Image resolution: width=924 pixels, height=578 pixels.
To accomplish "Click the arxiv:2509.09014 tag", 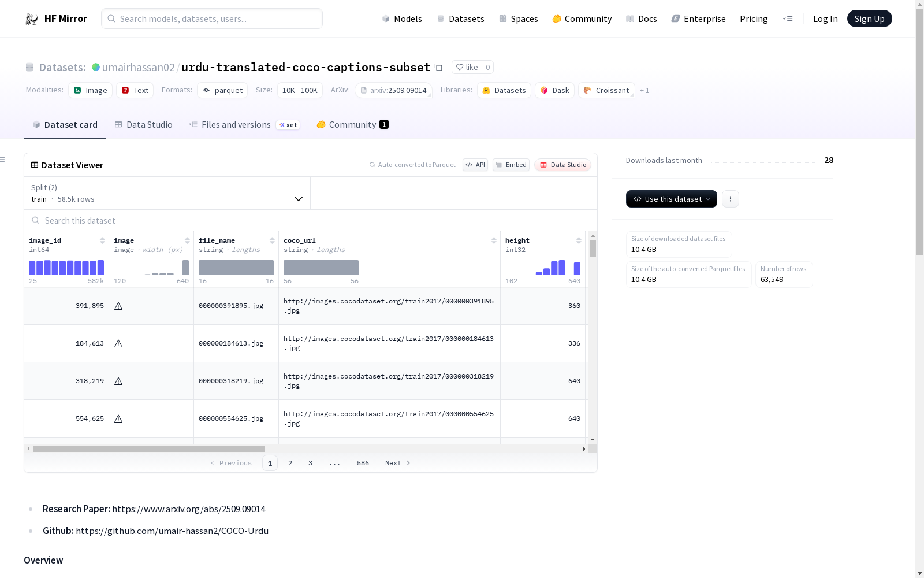I will pos(394,90).
